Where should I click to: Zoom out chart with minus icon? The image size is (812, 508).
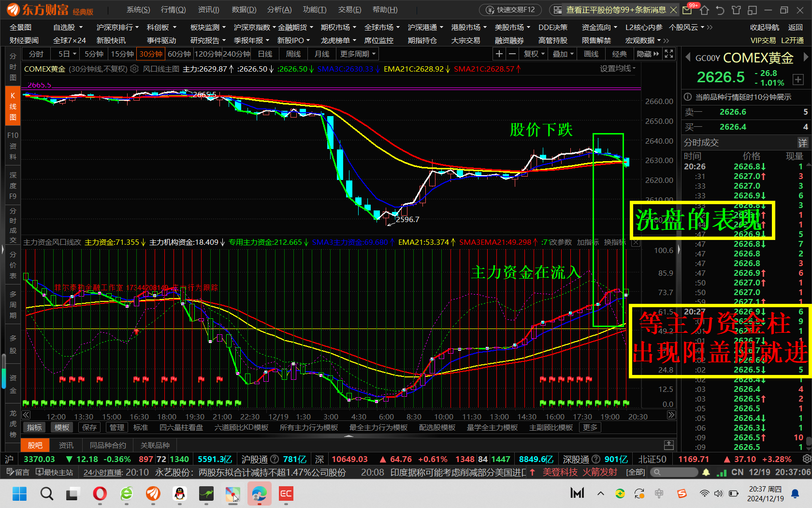click(512, 54)
